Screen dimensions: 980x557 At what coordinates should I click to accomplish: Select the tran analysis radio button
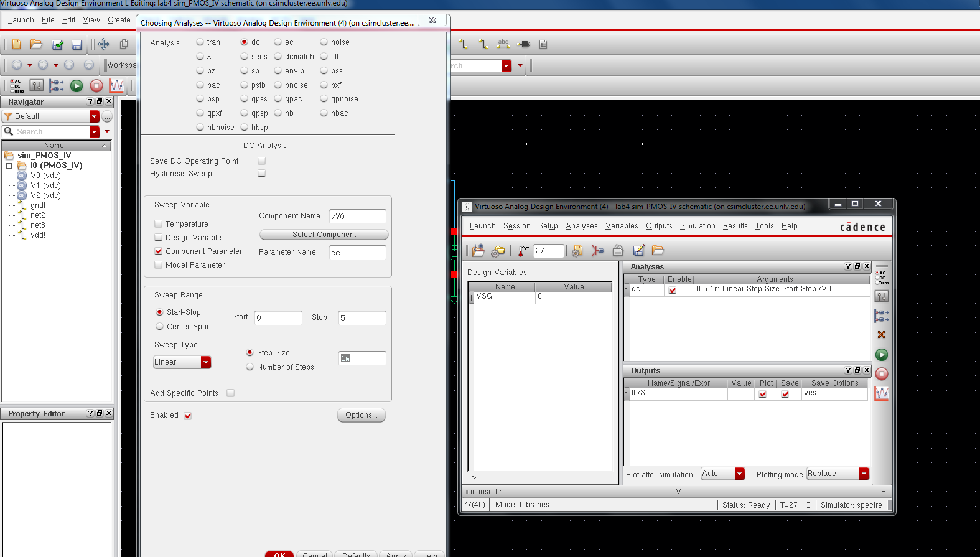click(200, 42)
